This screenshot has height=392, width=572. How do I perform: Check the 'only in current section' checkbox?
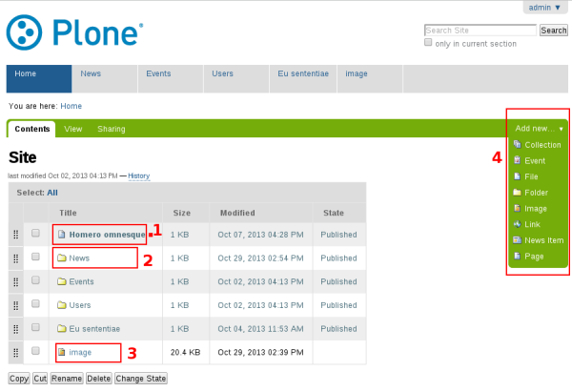(428, 42)
